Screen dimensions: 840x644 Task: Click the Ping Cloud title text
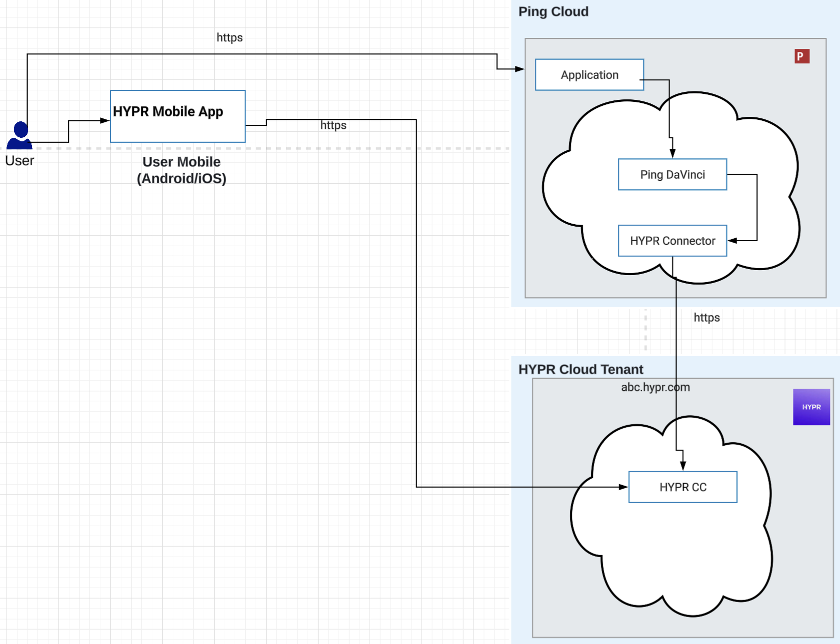coord(553,11)
